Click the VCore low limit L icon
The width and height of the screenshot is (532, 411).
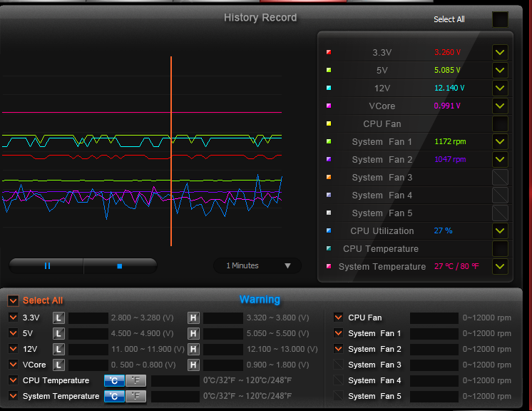pyautogui.click(x=58, y=365)
